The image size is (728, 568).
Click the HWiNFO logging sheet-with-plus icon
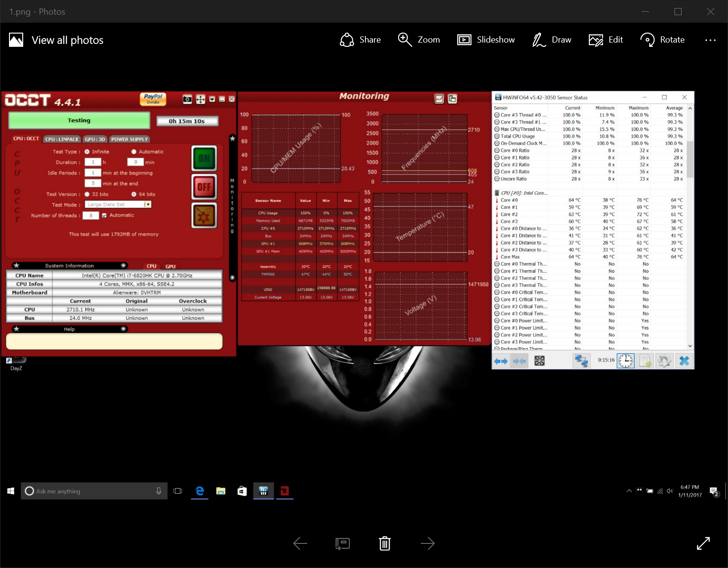click(645, 361)
